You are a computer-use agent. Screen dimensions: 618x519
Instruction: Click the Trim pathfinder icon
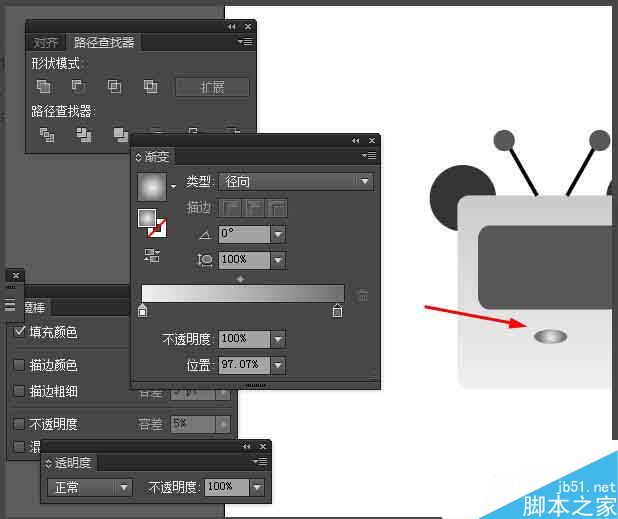coord(84,135)
